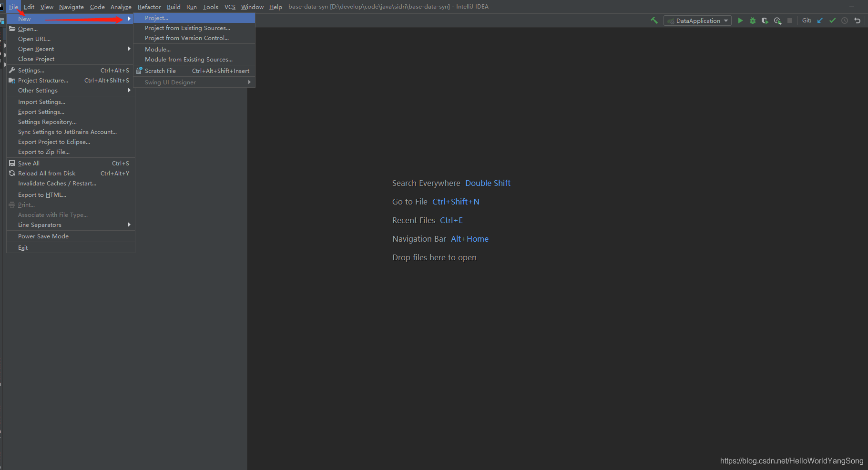Open the Run menu
Image resolution: width=868 pixels, height=470 pixels.
192,7
